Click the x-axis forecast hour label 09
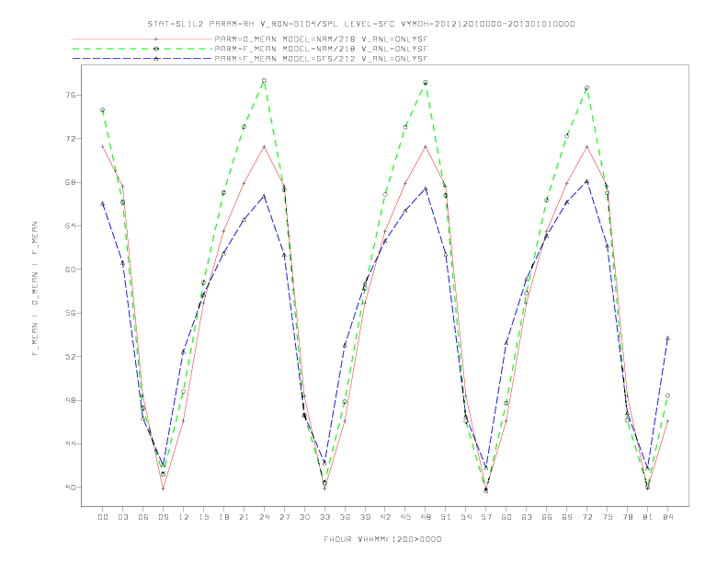 click(x=163, y=517)
